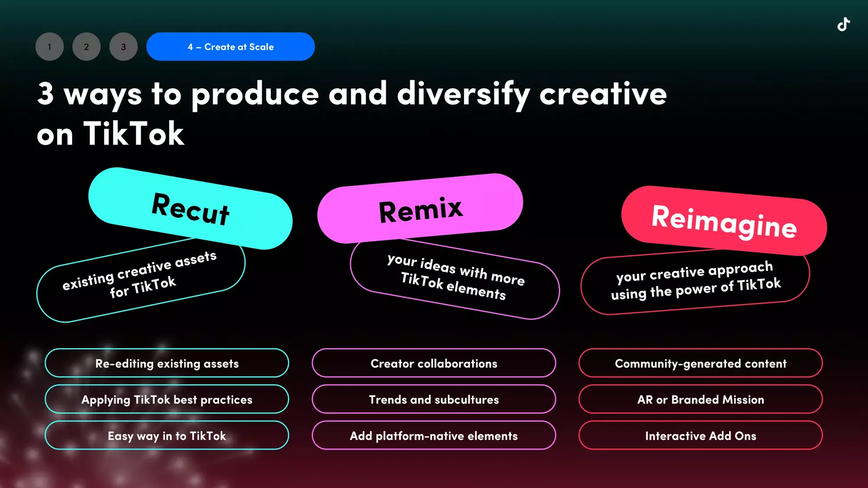Click the TikTok logo icon top right
Screen dimensions: 868x488
846,24
